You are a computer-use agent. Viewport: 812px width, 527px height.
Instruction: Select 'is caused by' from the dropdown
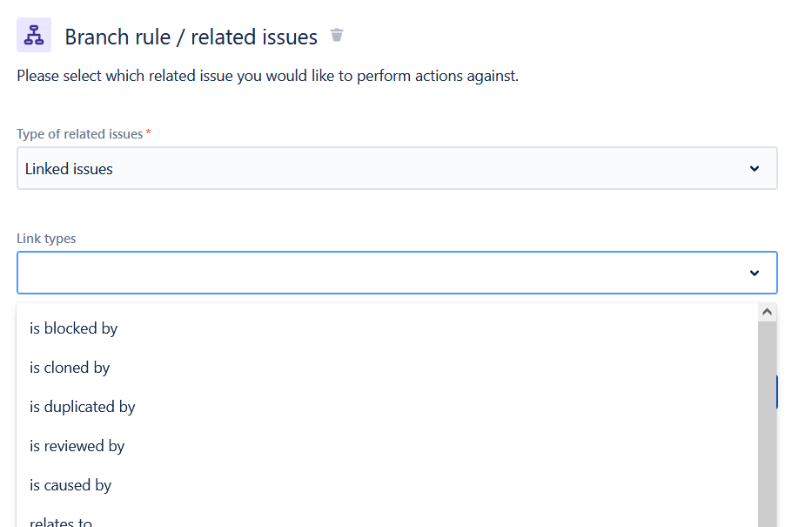[70, 485]
